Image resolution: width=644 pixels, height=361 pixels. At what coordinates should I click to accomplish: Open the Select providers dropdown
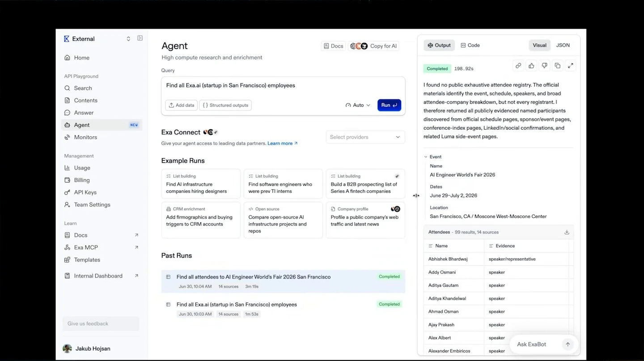coord(365,137)
